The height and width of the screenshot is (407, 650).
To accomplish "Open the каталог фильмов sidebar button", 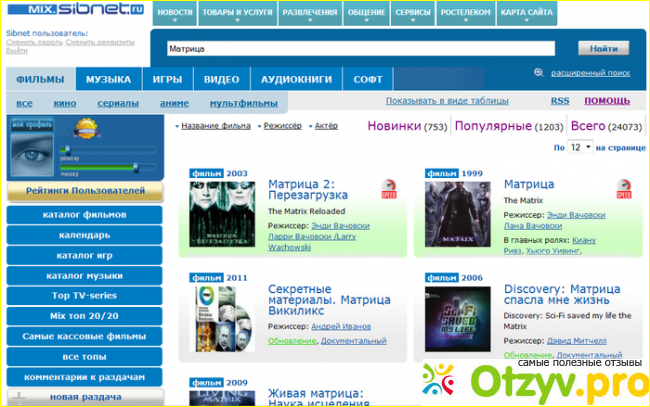I will 84,214.
